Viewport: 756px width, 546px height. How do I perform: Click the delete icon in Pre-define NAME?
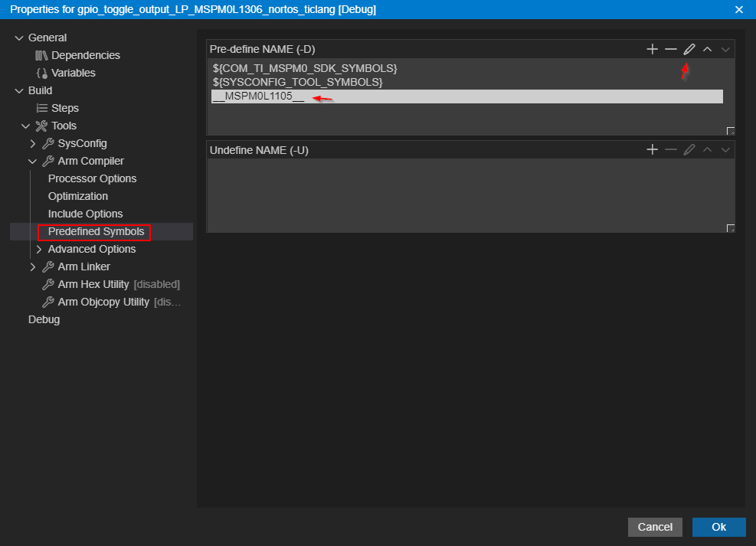pos(670,49)
